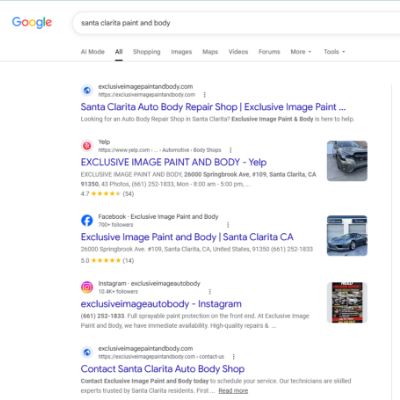Click the Facebook logo icon
Viewport: 400px width, 400px height.
[x=87, y=220]
